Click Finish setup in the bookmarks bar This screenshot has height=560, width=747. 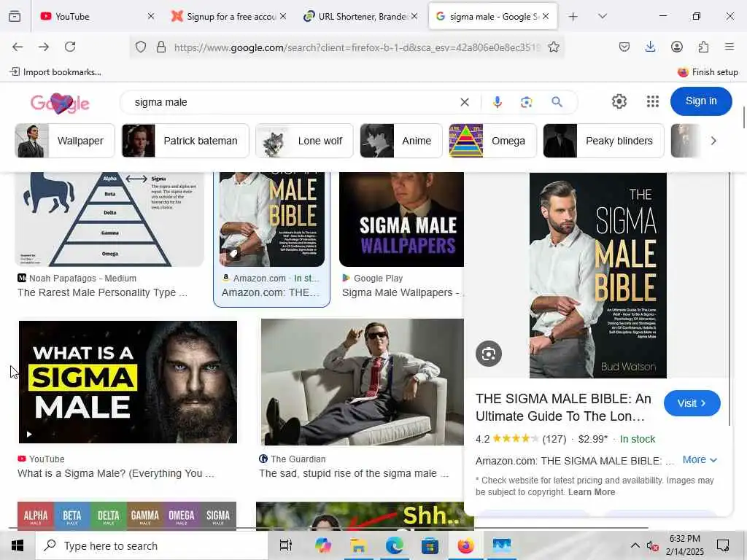click(x=708, y=72)
